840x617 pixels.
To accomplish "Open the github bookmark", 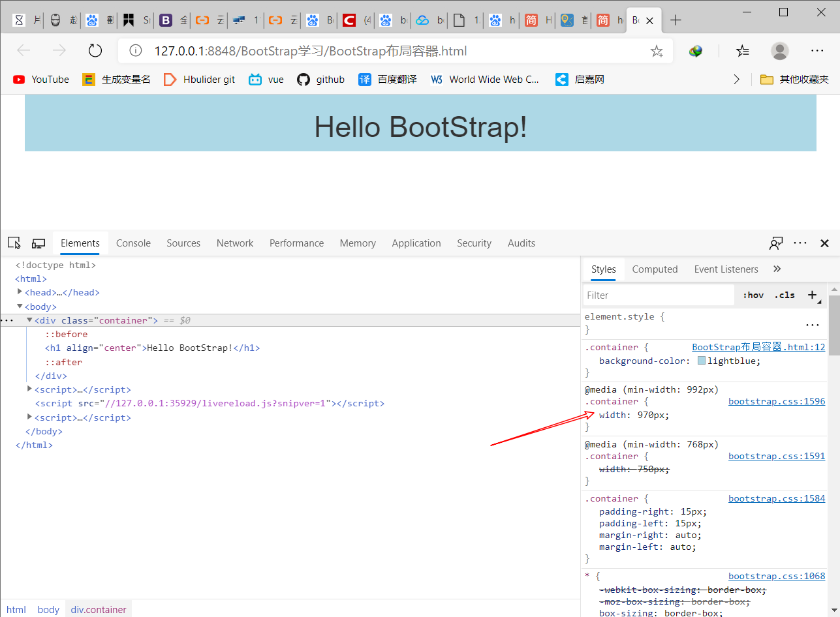I will 320,80.
